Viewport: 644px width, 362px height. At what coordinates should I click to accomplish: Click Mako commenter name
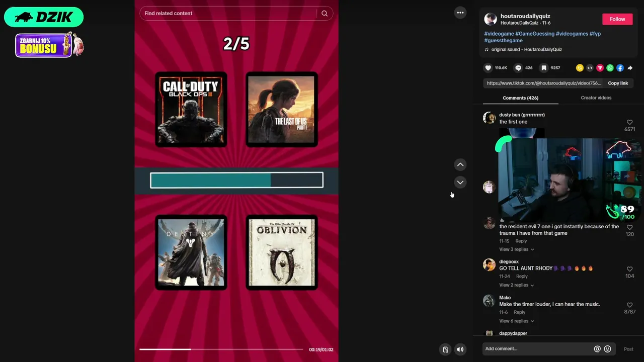pyautogui.click(x=505, y=297)
